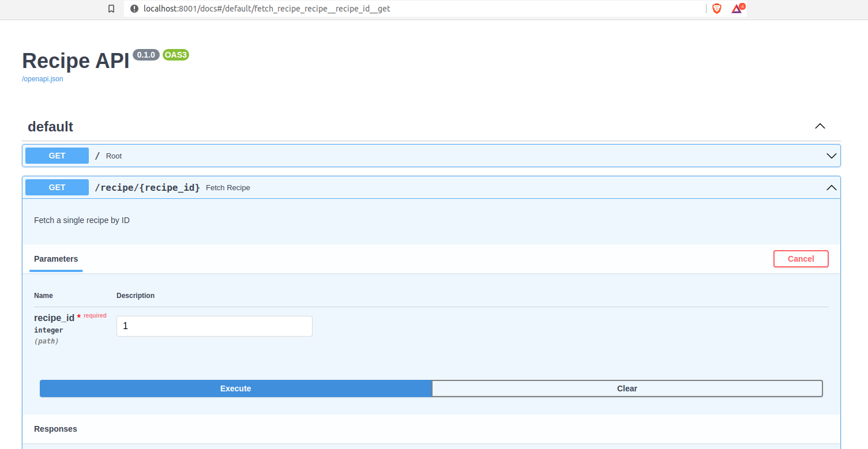
Task: Select the Parameters tab
Action: coord(56,259)
